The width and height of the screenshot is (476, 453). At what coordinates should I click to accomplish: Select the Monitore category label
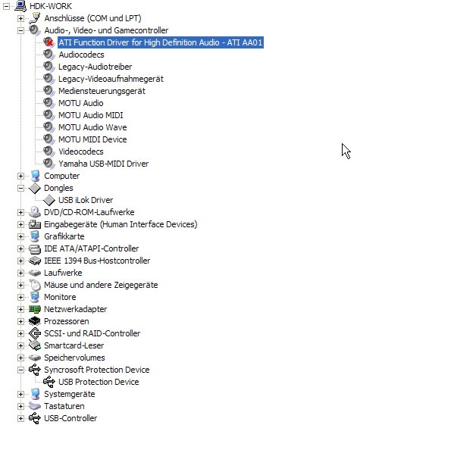click(60, 297)
